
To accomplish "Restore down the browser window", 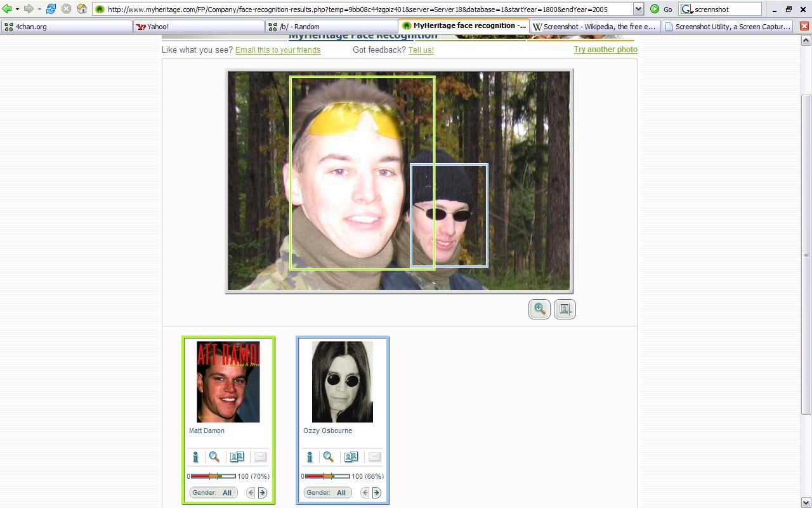I will pyautogui.click(x=789, y=9).
